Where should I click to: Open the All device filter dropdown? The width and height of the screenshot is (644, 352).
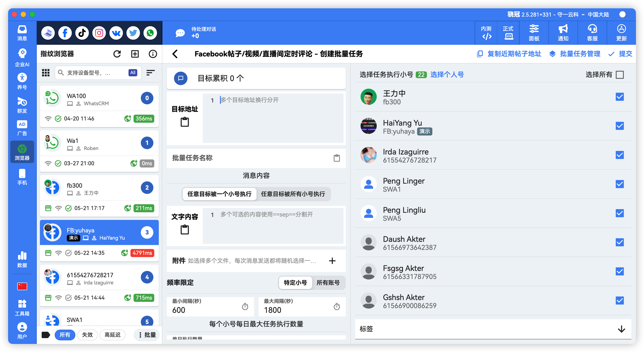pyautogui.click(x=133, y=73)
